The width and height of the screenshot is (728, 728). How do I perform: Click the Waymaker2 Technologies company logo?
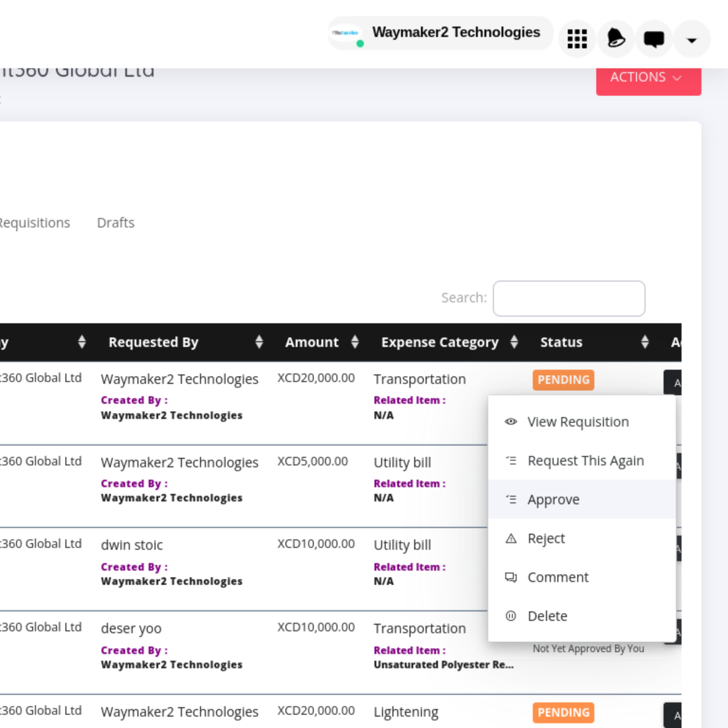click(x=346, y=33)
